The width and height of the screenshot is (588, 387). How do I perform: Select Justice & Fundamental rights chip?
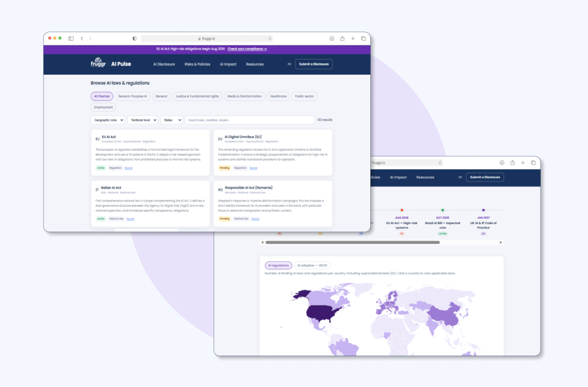coord(198,96)
